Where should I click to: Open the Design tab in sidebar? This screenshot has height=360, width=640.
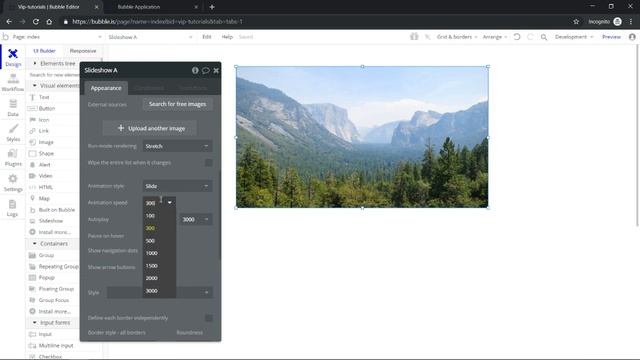click(13, 58)
